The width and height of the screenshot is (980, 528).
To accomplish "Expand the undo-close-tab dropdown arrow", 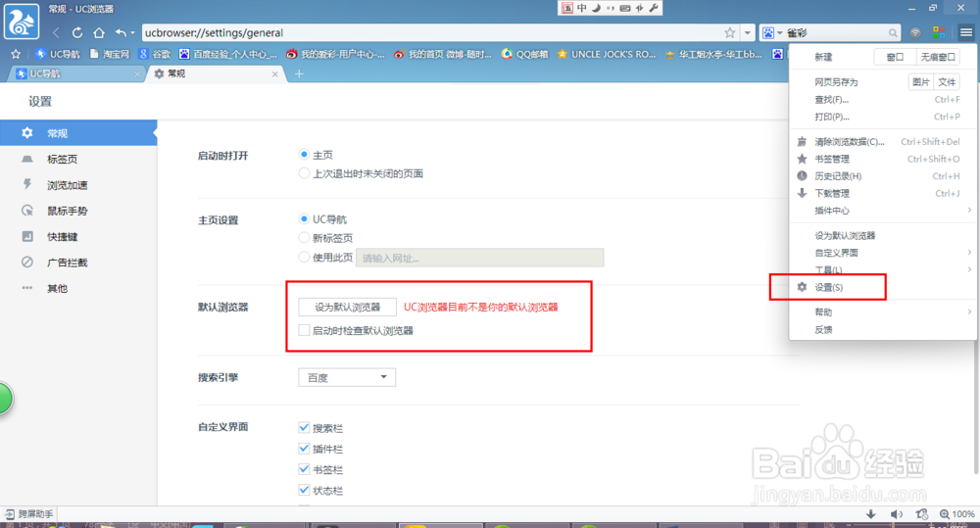I will 132,32.
